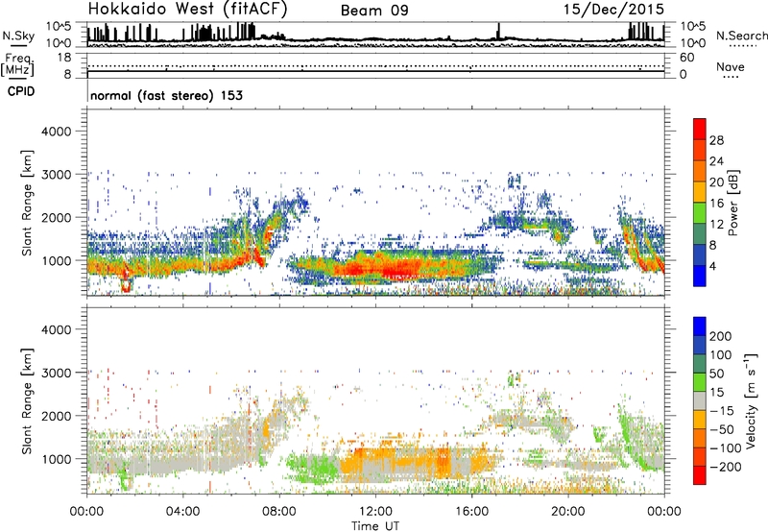Click the 'Slant Range [km]' label of velocity panel
The height and width of the screenshot is (532, 768).
pyautogui.click(x=27, y=401)
